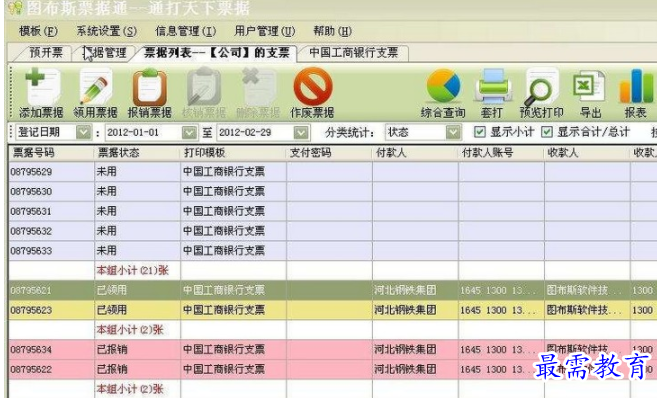
Task: Sort by the 支付密码 column header
Action: 329,153
